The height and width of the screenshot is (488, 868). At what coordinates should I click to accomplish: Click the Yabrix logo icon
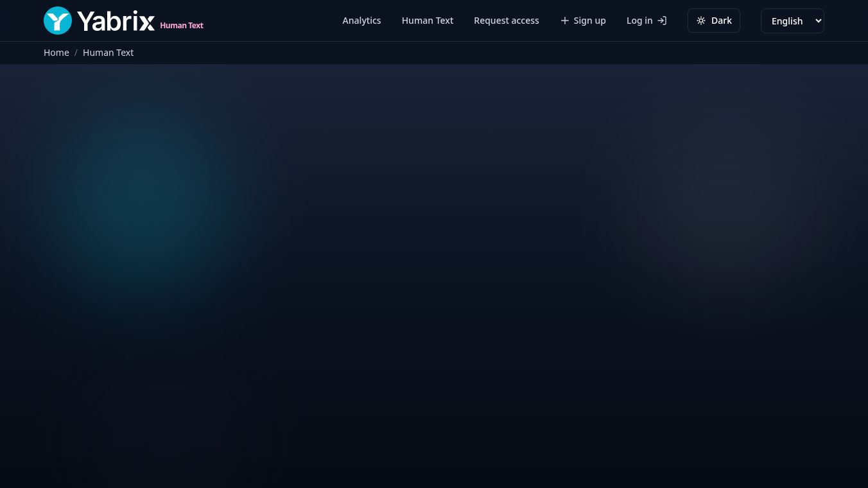pos(58,21)
